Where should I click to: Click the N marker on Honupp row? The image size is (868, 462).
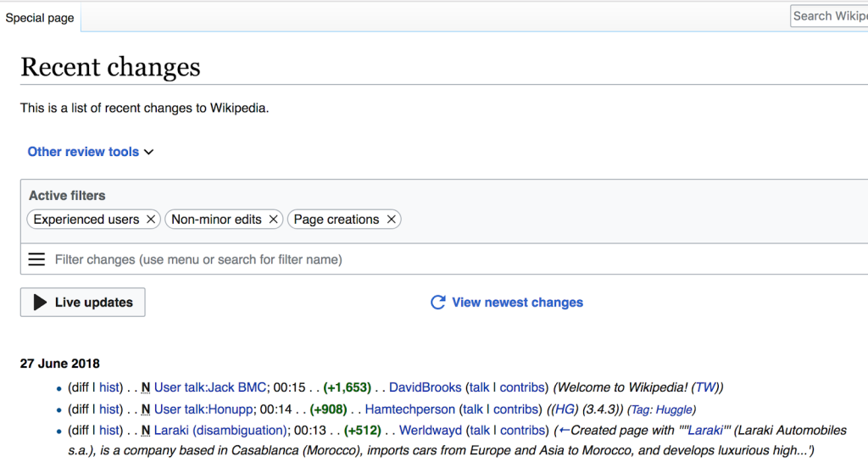pos(146,409)
